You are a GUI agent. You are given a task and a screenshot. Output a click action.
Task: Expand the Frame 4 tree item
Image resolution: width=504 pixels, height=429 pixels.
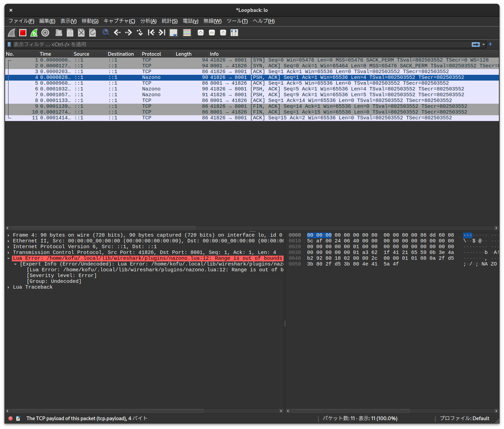click(9, 235)
